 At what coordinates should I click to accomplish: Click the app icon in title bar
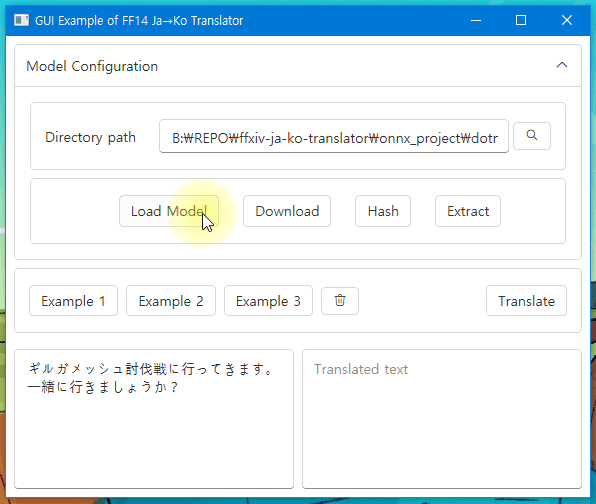[x=21, y=20]
